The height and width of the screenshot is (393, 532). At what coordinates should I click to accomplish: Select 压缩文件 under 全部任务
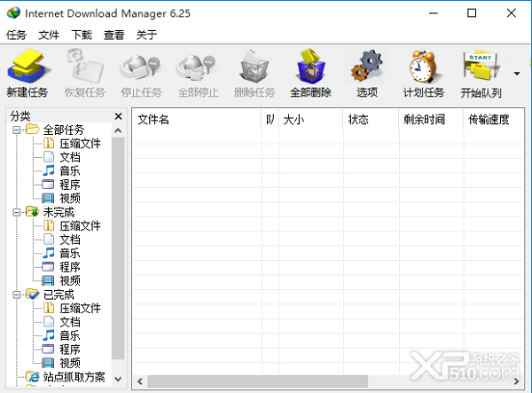pyautogui.click(x=80, y=144)
